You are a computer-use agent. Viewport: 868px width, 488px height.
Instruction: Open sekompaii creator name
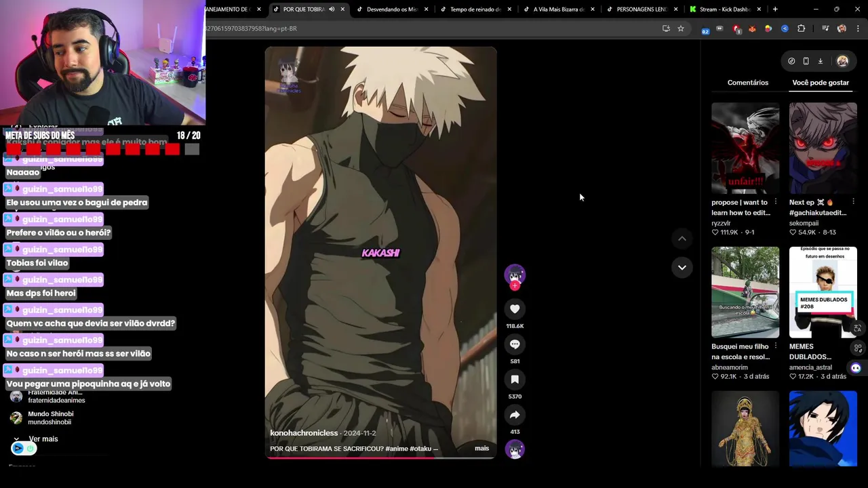pos(804,223)
